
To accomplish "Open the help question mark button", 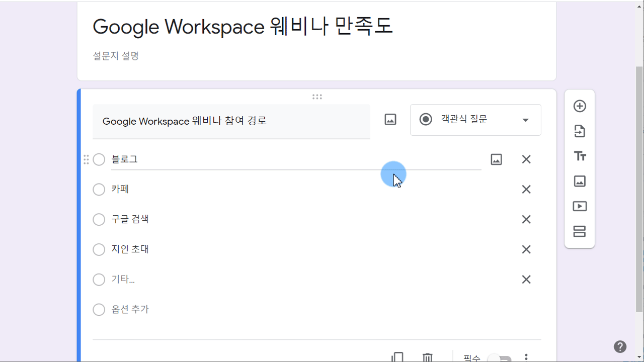I will point(620,346).
